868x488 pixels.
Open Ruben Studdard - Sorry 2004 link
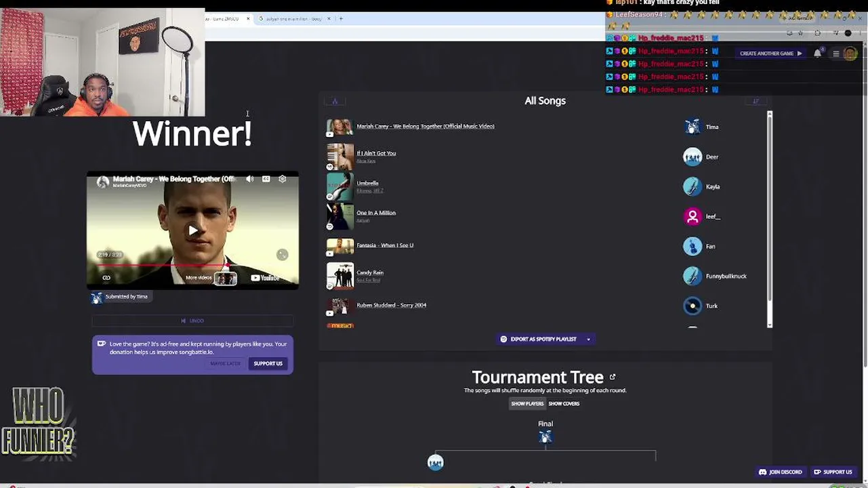[392, 305]
